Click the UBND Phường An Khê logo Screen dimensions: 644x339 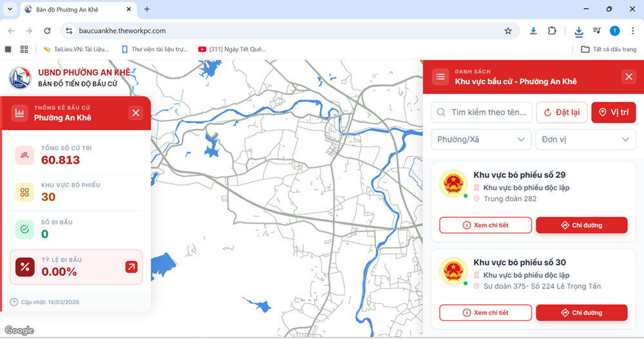point(20,77)
